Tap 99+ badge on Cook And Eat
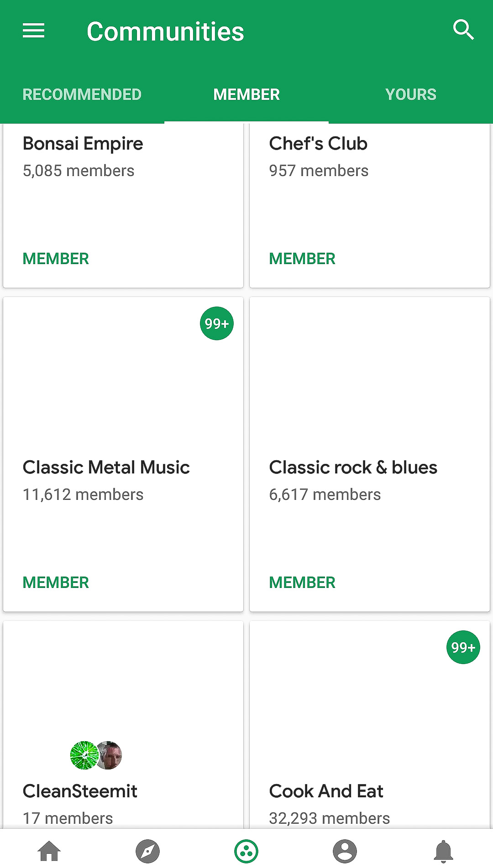The width and height of the screenshot is (493, 868). [463, 647]
